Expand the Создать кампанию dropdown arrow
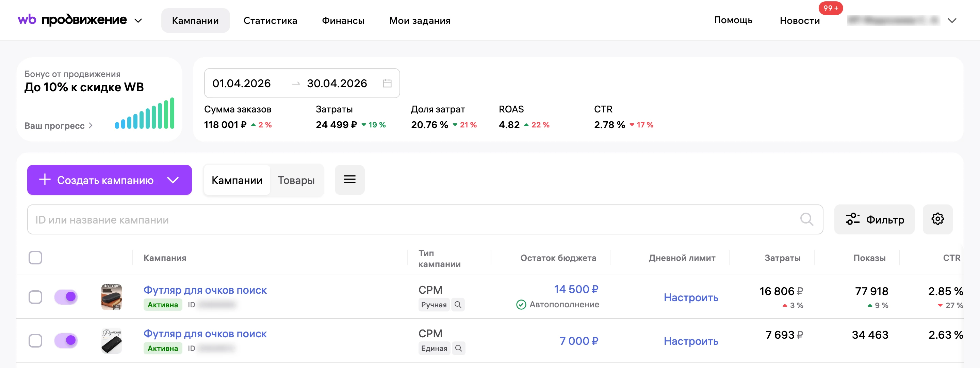980x368 pixels. (173, 180)
